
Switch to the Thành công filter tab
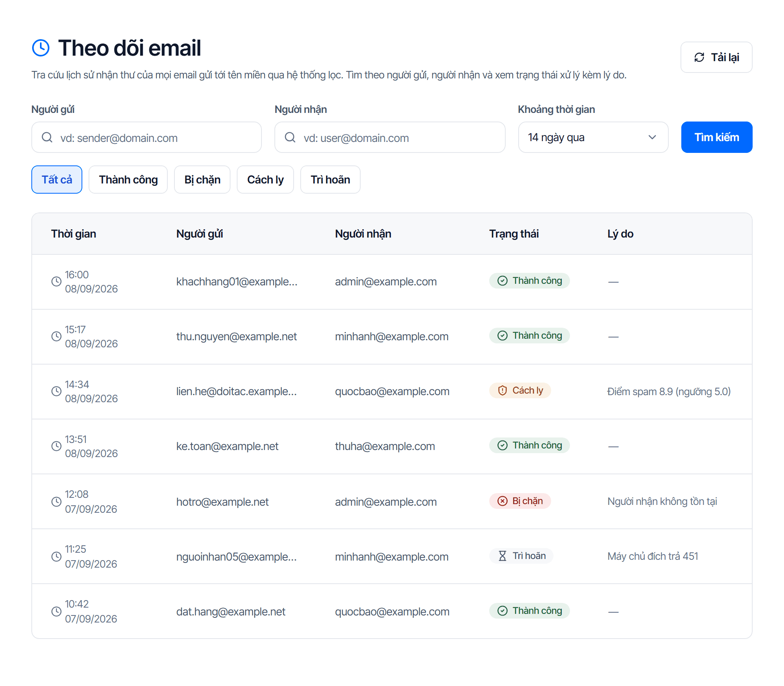[x=128, y=180]
